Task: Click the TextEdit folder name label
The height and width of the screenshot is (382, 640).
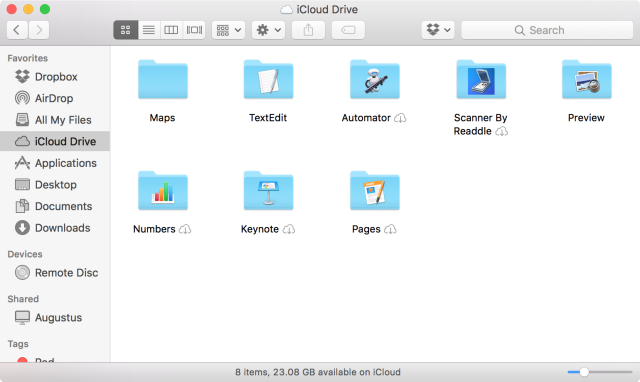Action: (x=268, y=118)
